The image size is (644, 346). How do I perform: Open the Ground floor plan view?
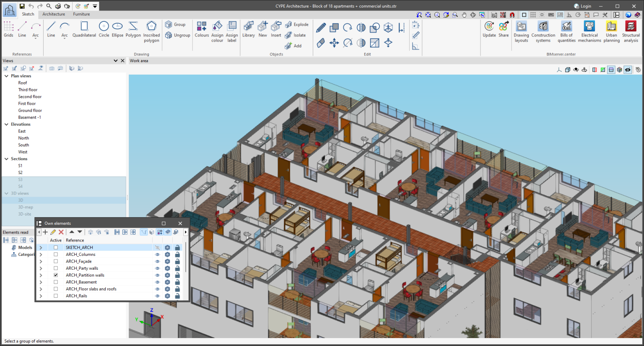pos(30,111)
